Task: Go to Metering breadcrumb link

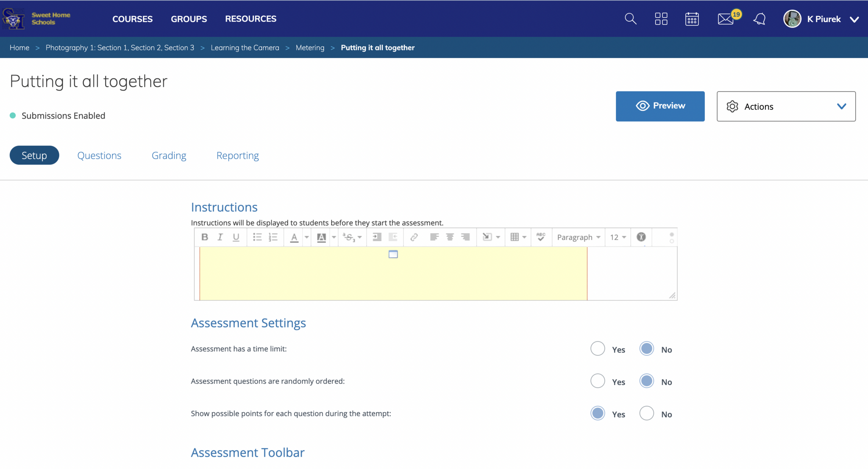Action: click(310, 47)
